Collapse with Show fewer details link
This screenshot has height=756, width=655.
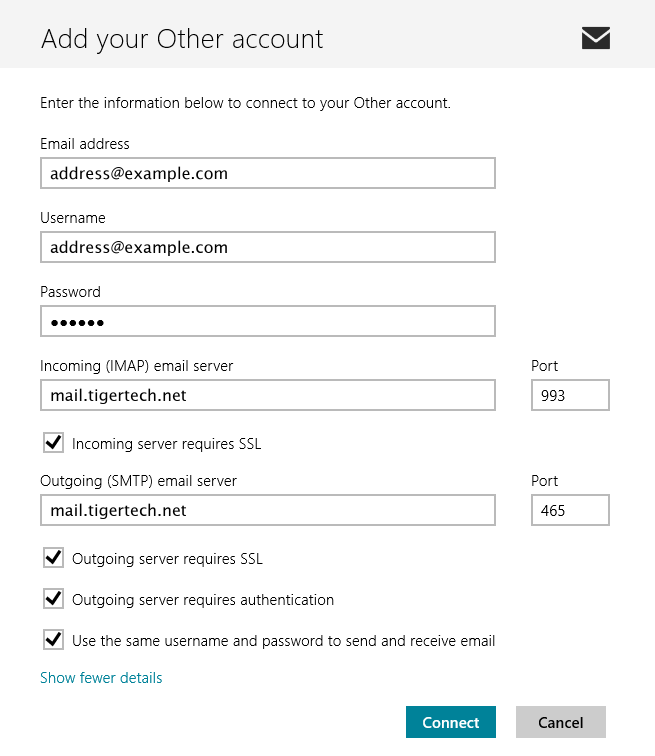[x=101, y=678]
